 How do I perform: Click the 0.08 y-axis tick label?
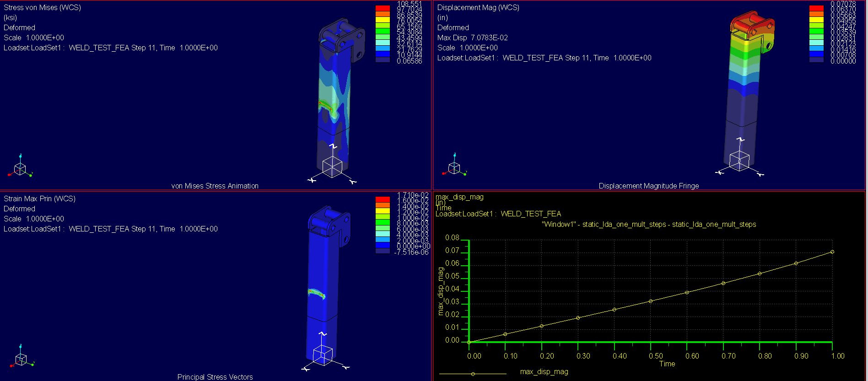pos(452,238)
